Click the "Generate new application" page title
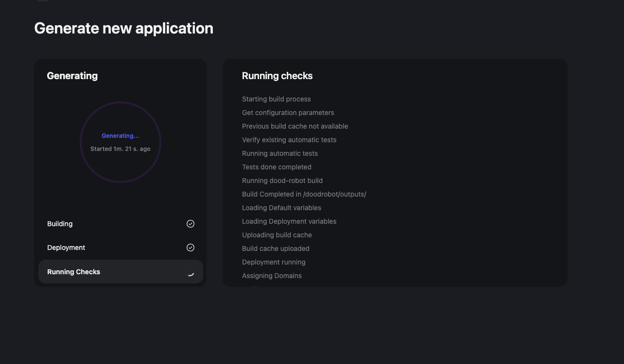Viewport: 624px width, 364px height. (123, 28)
